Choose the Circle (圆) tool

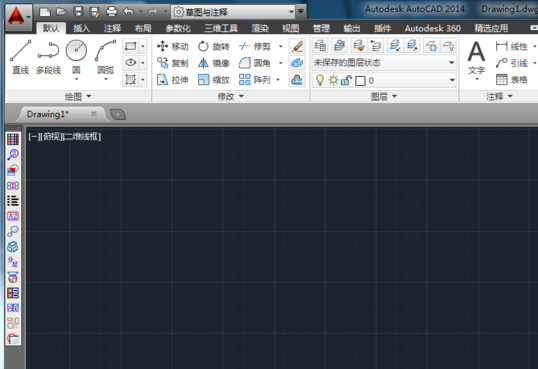[76, 59]
